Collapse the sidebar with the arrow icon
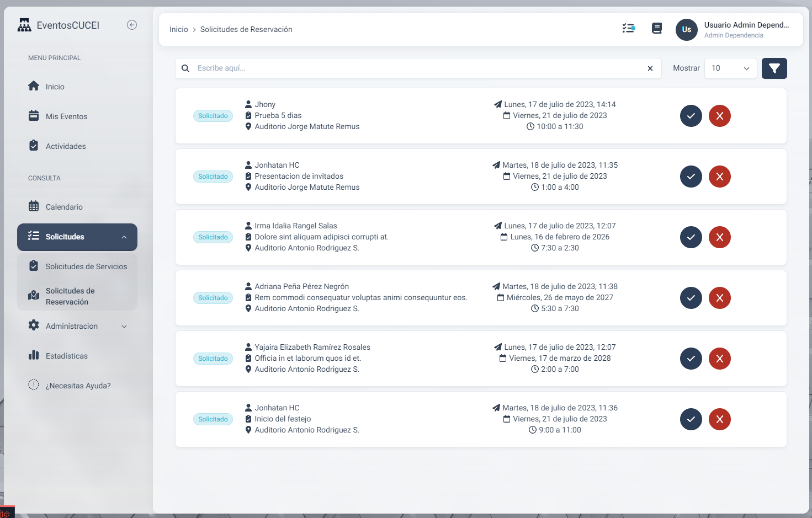The height and width of the screenshot is (518, 812). [x=132, y=25]
